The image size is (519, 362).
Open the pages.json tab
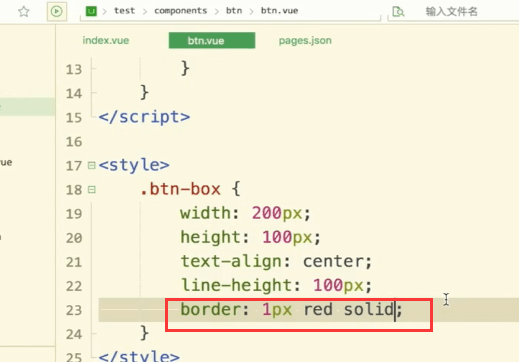tap(305, 40)
